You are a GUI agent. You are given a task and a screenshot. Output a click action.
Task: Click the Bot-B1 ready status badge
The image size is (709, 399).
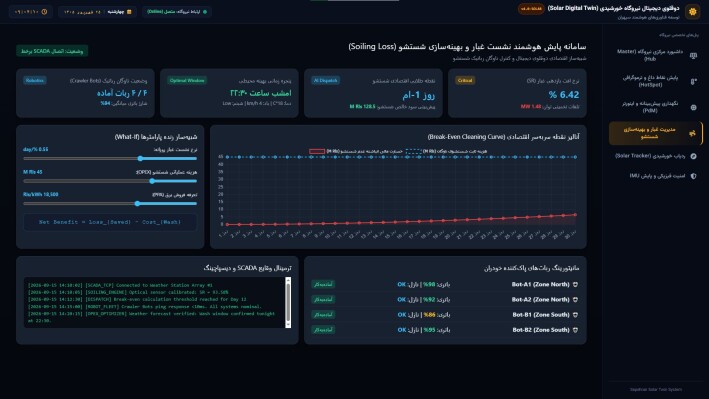pos(323,315)
